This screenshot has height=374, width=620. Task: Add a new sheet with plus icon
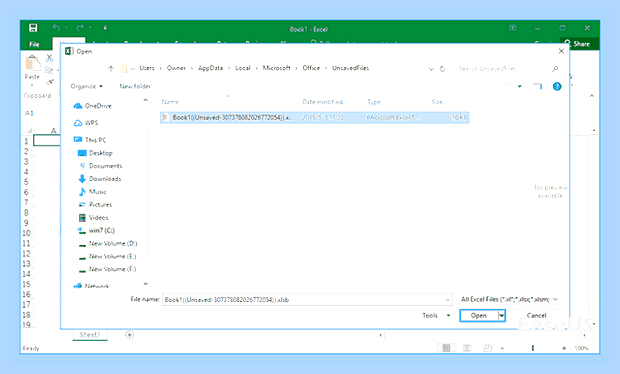click(129, 335)
